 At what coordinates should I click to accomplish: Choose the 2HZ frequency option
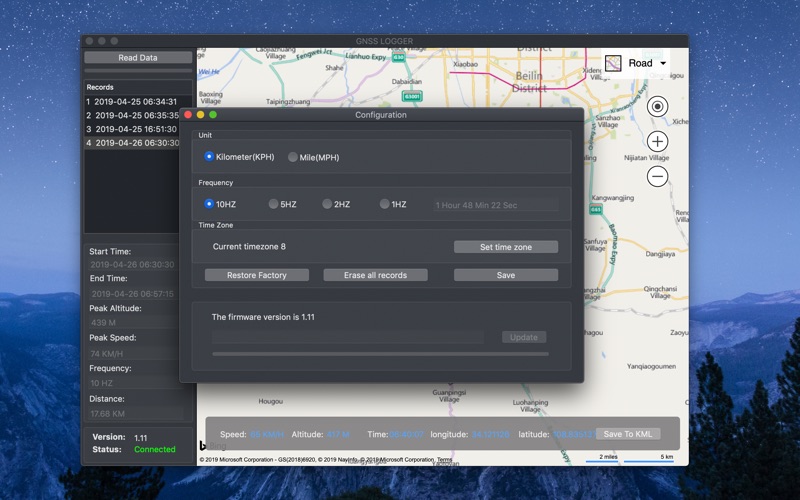327,204
